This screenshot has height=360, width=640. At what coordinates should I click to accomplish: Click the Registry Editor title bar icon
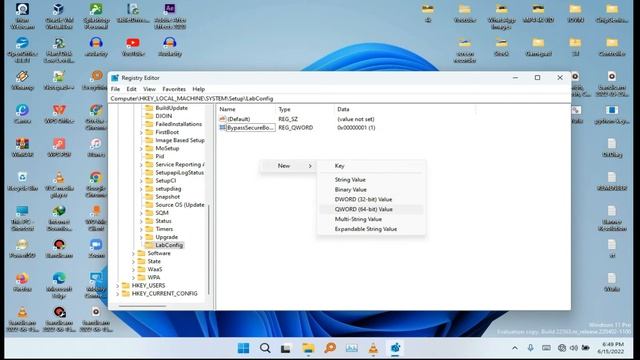coord(115,78)
